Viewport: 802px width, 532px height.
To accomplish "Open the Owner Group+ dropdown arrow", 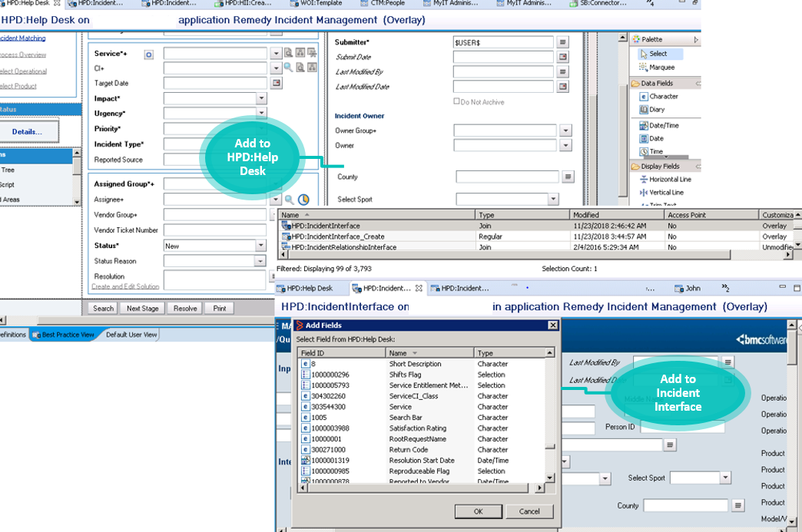I will [565, 131].
